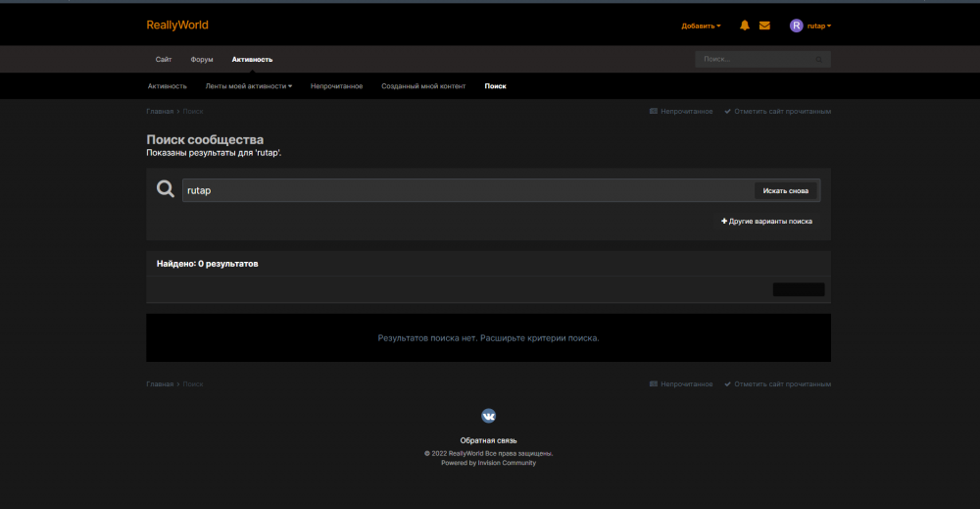Click the Поиск сообщества page title
980x509 pixels.
tap(205, 139)
